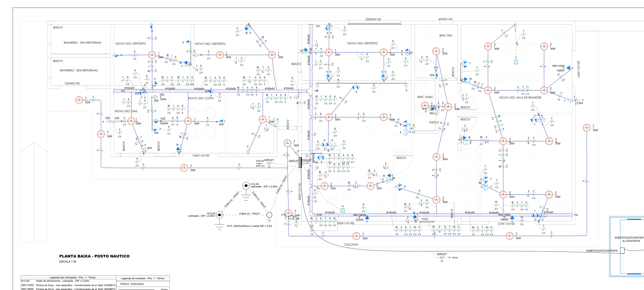Select the ARC18000 air conditioner symbol
Screen dimensions: 644x290
pos(367,218)
